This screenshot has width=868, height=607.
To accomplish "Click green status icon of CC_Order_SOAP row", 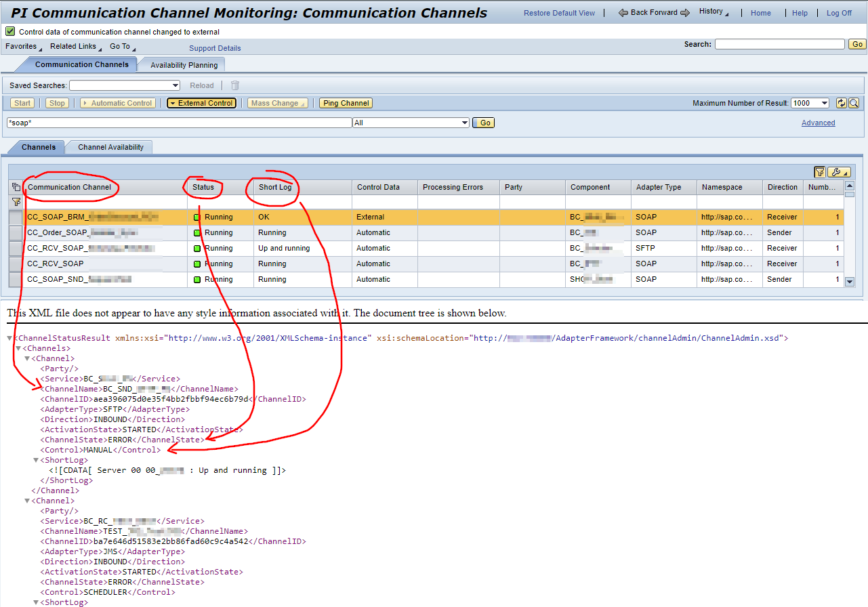I will pyautogui.click(x=197, y=233).
